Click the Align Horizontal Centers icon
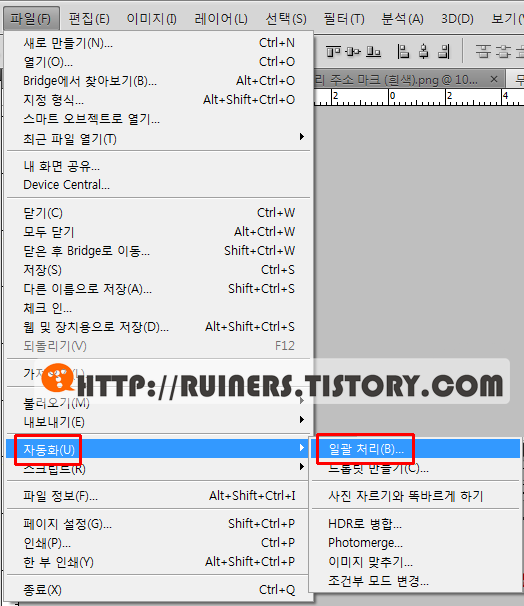The width and height of the screenshot is (524, 606). pos(424,51)
